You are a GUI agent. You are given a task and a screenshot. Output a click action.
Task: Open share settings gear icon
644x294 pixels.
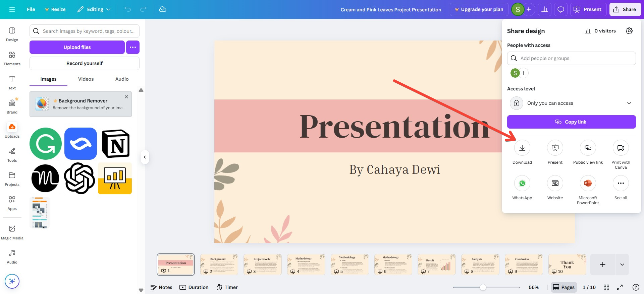tap(629, 31)
